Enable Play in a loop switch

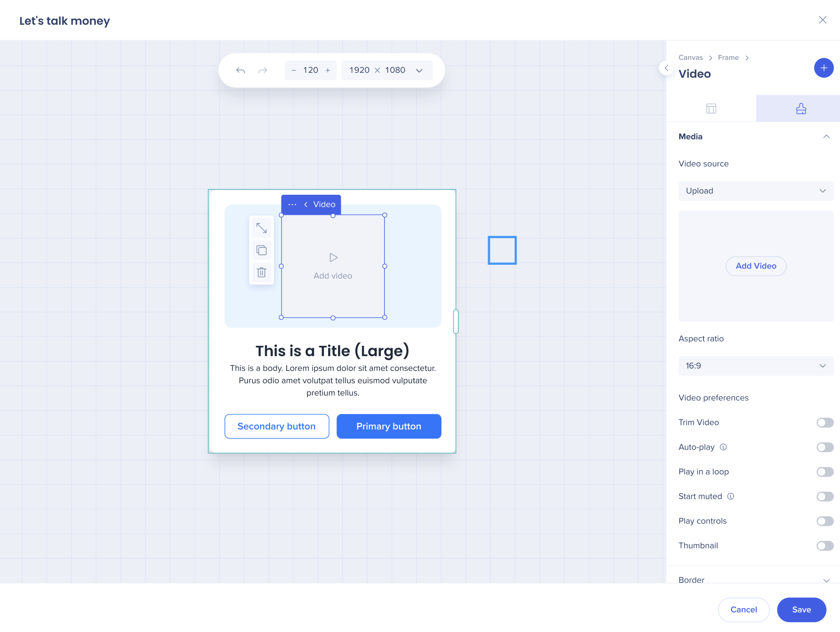pyautogui.click(x=825, y=472)
